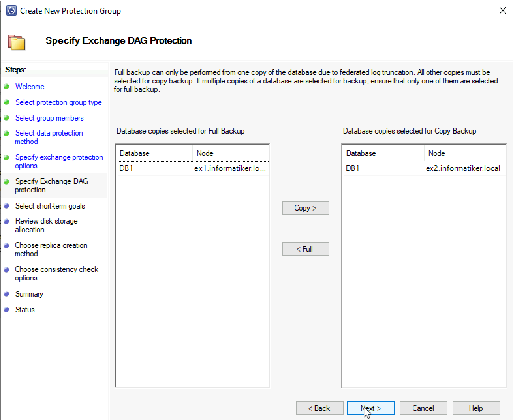Click blue bullet next to Status step
Image resolution: width=513 pixels, height=420 pixels.
6,310
